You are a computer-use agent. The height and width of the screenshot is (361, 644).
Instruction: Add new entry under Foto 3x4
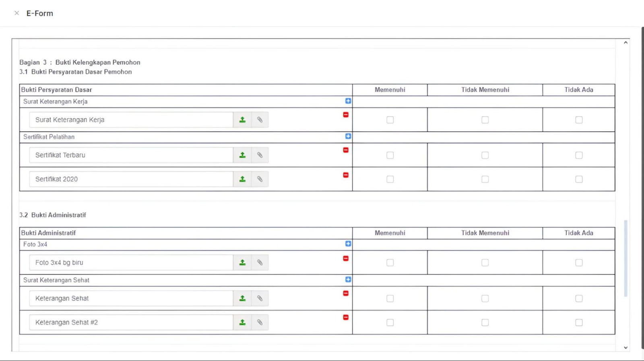click(x=348, y=244)
